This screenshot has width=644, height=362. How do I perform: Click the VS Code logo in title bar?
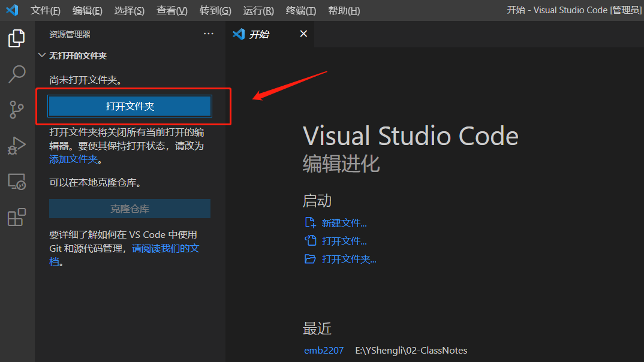point(13,10)
